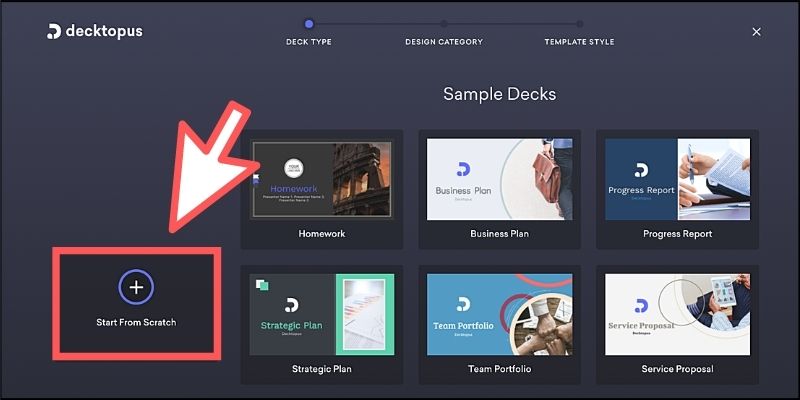Click the Homework caption text
The image size is (800, 400).
[321, 234]
